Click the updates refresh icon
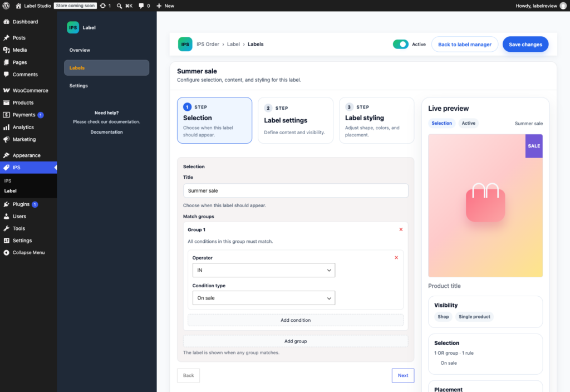570x392 pixels. click(103, 6)
